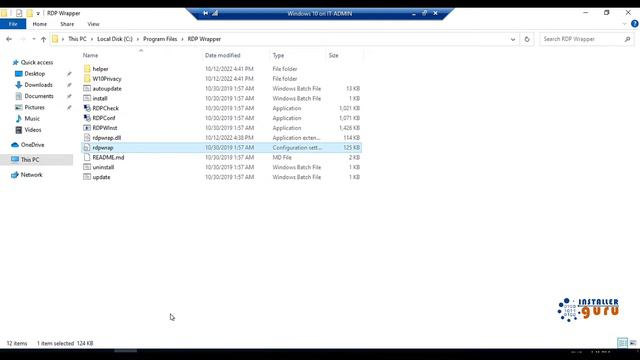Select the rdpwrap configuration file icon
Screen dimensions: 640x360
click(87, 147)
